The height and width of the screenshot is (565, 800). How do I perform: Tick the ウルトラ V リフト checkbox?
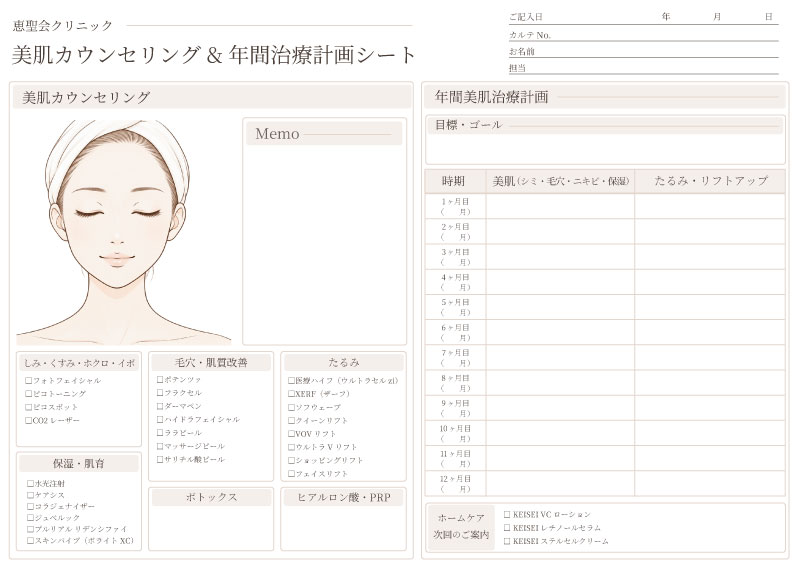291,447
